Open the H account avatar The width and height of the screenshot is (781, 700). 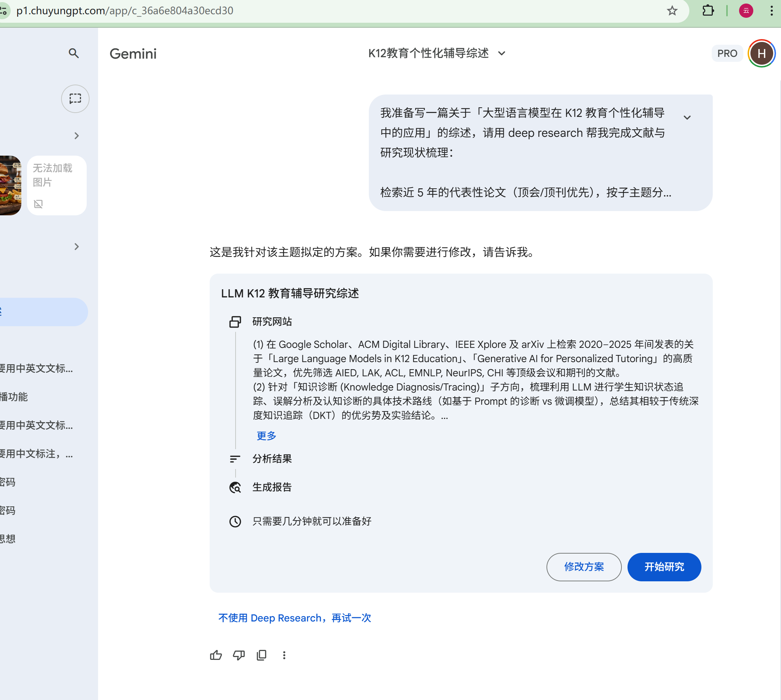coord(761,53)
